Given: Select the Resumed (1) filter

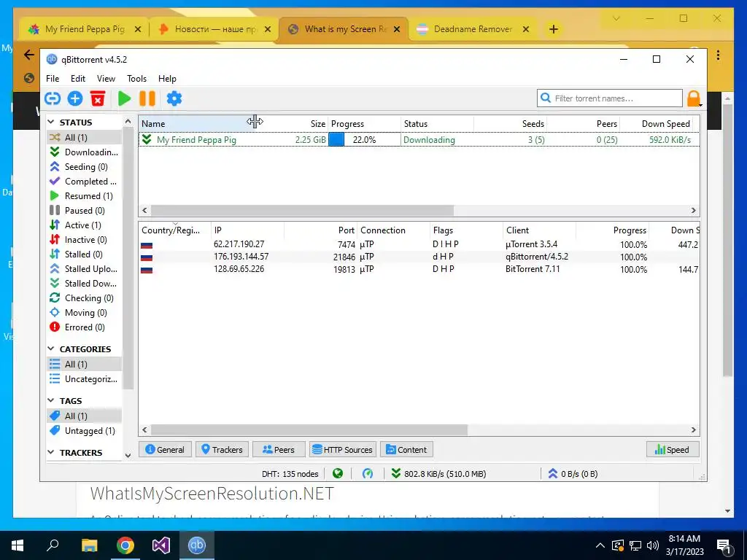Looking at the screenshot, I should 85,195.
